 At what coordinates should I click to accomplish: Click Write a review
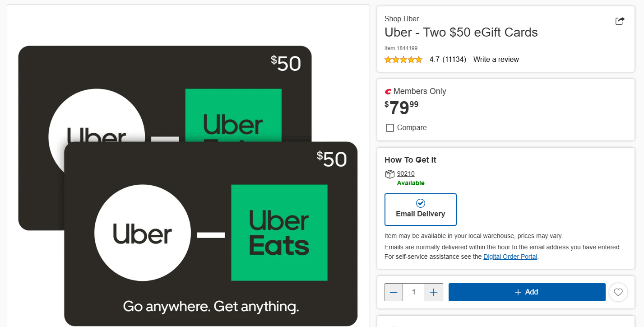pyautogui.click(x=496, y=60)
